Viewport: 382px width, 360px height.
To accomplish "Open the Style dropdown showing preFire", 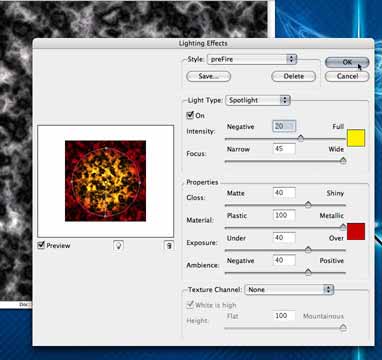I will pyautogui.click(x=252, y=59).
